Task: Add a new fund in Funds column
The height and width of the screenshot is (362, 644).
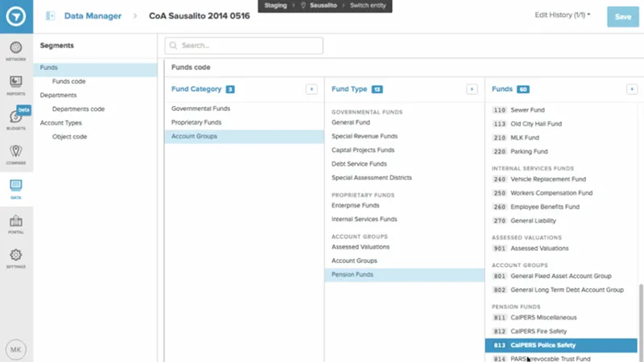Action: pyautogui.click(x=632, y=89)
